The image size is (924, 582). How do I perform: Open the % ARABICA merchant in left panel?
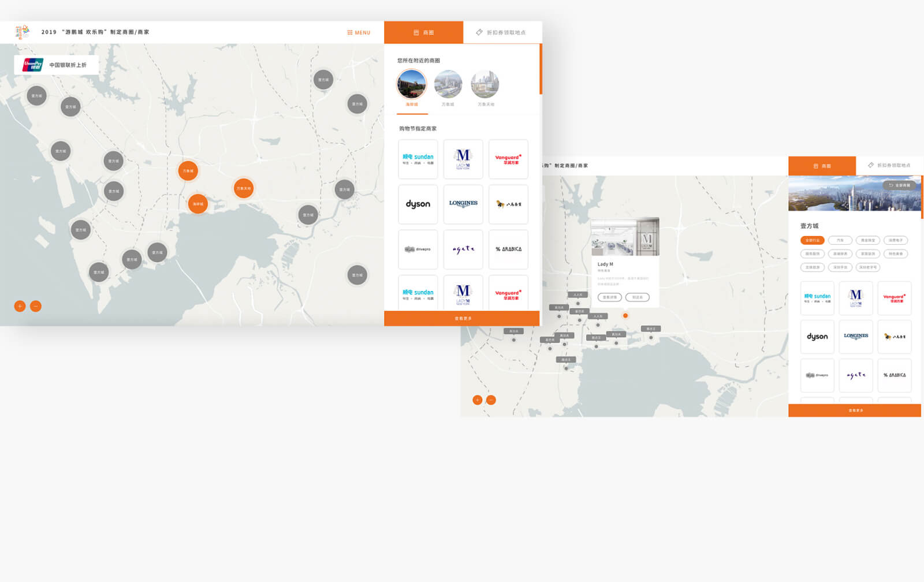coord(508,249)
